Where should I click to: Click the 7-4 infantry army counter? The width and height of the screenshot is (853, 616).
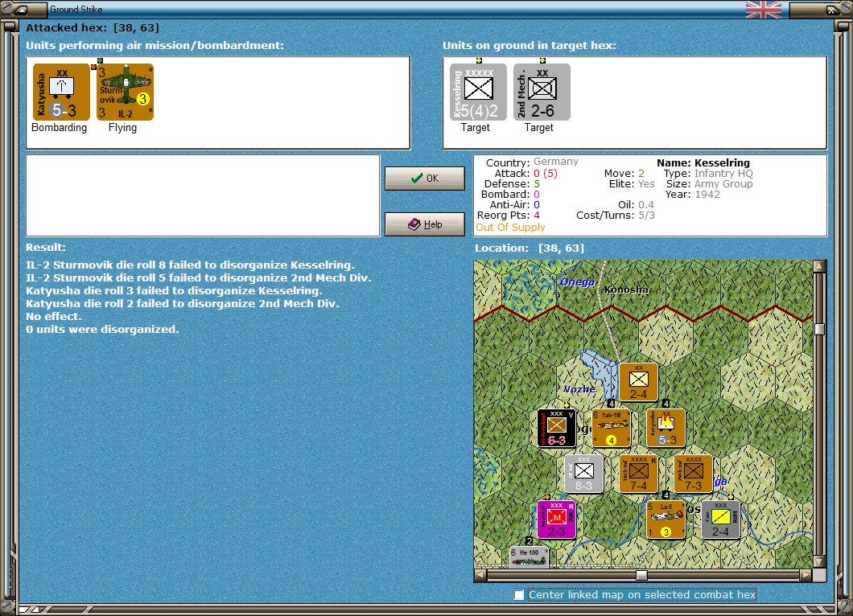pyautogui.click(x=639, y=474)
